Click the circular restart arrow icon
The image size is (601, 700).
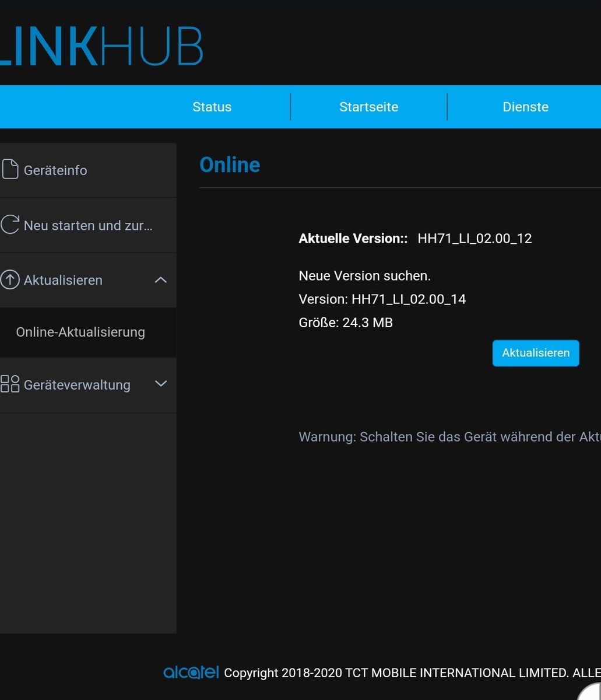pos(10,225)
